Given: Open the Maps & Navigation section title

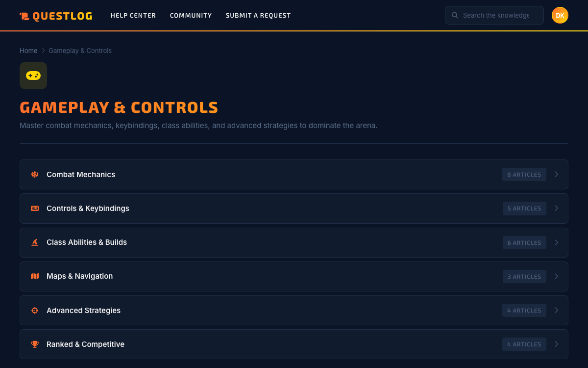Looking at the screenshot, I should (79, 276).
